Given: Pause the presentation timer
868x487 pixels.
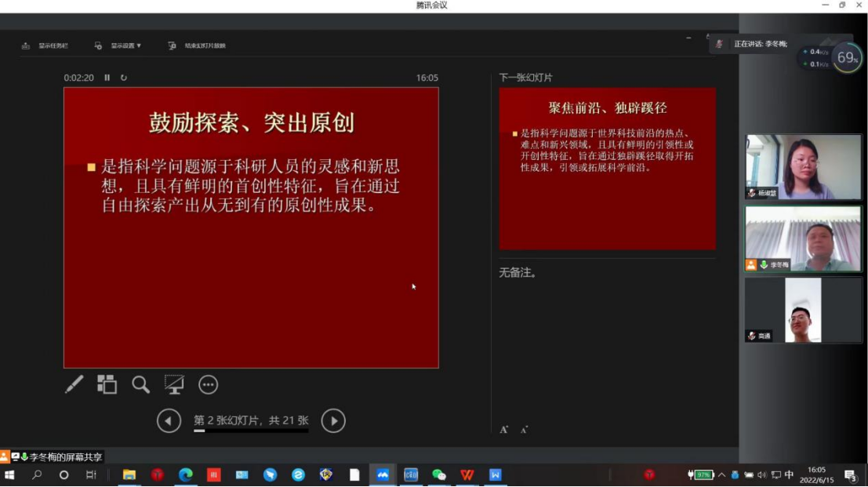Looking at the screenshot, I should click(x=107, y=78).
